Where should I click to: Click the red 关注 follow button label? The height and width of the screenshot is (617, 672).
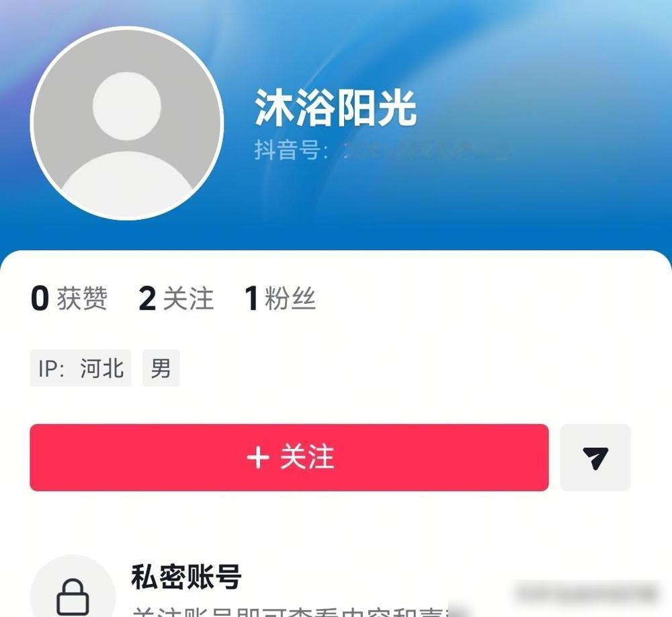(x=307, y=458)
